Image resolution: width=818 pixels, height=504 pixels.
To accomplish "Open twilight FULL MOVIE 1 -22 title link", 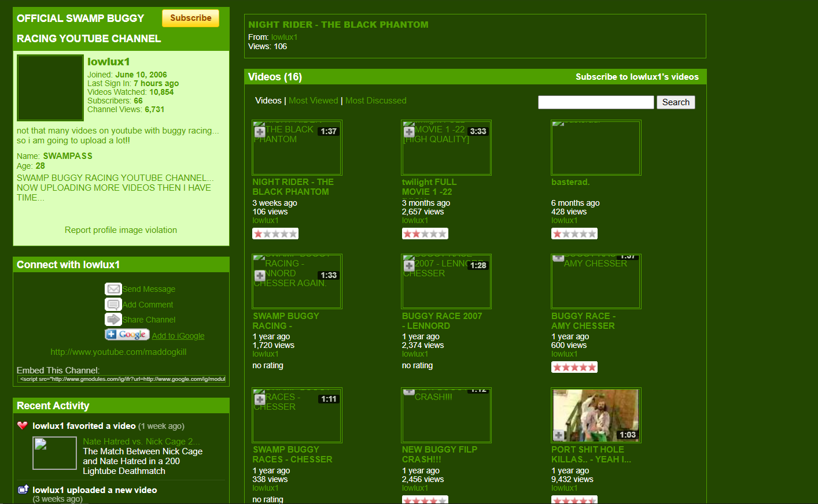I will tap(429, 187).
